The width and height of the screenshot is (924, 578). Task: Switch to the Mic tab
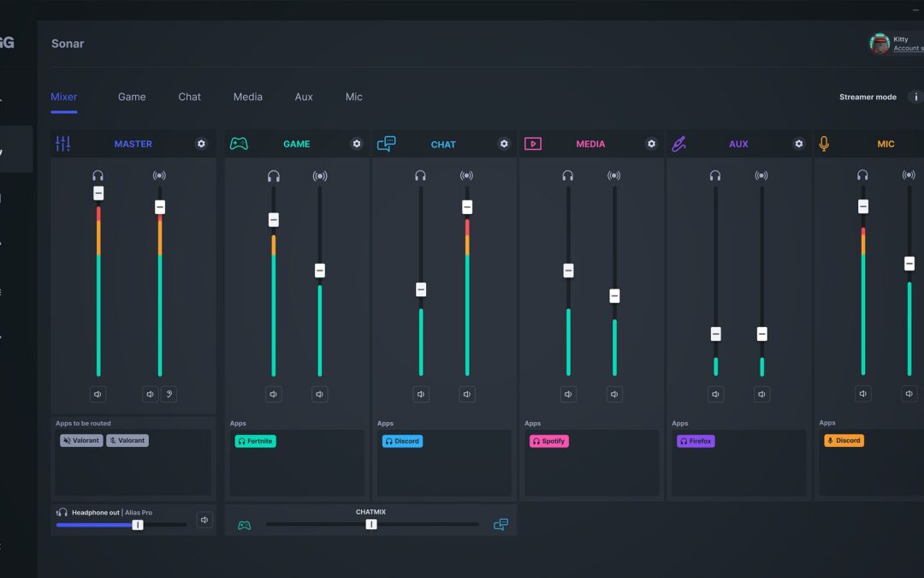[x=353, y=97]
